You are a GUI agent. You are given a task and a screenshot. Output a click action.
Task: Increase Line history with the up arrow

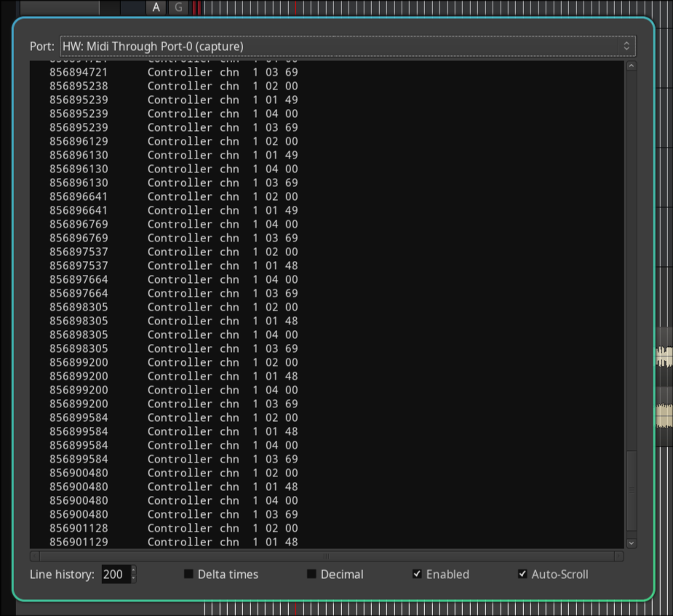coord(133,569)
